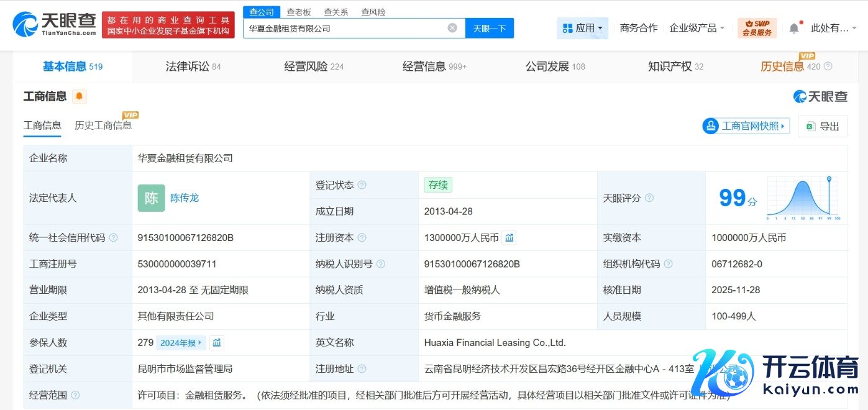
Task: Click the orange alert bell beside 工商信息
Action: tap(80, 96)
